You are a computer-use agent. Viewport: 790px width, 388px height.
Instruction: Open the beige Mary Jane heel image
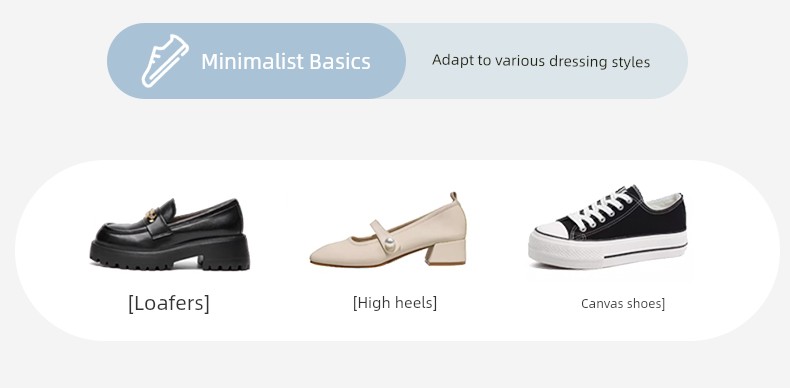point(388,229)
